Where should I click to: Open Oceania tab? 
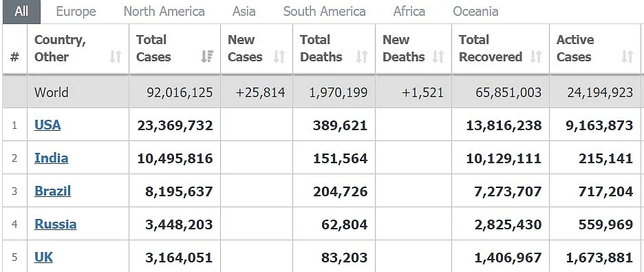click(x=475, y=12)
